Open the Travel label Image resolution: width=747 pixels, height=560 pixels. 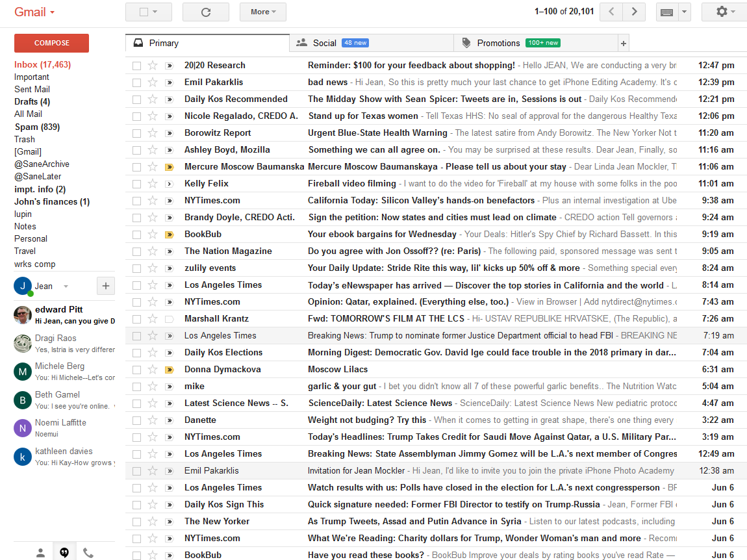pyautogui.click(x=25, y=251)
